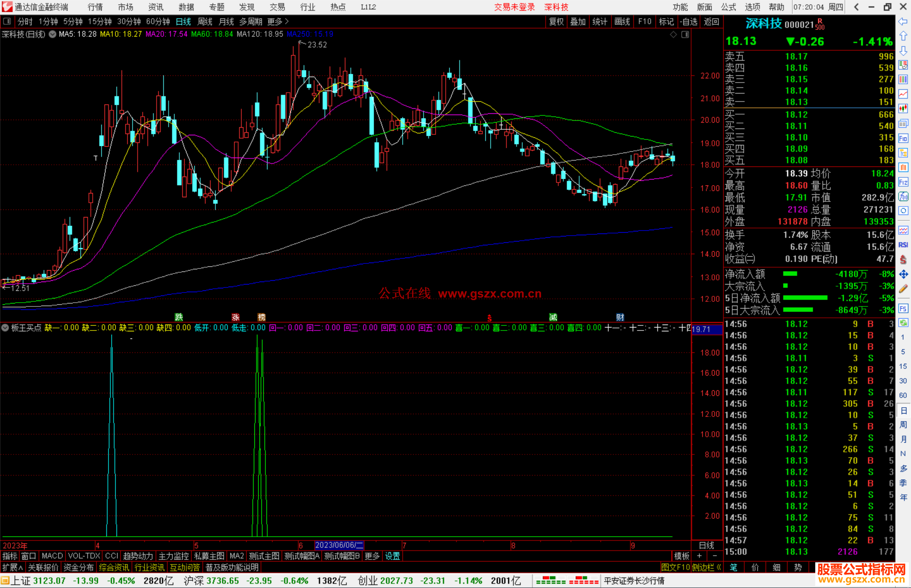This screenshot has height=588, width=911.
Task: Click the 5日净流入额 green bar
Action: pos(805,298)
